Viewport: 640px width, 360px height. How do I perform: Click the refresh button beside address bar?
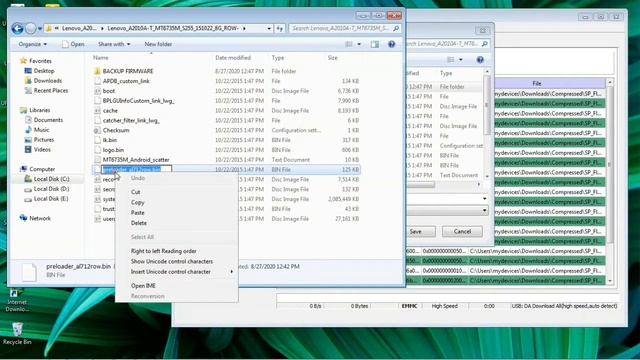[x=280, y=29]
